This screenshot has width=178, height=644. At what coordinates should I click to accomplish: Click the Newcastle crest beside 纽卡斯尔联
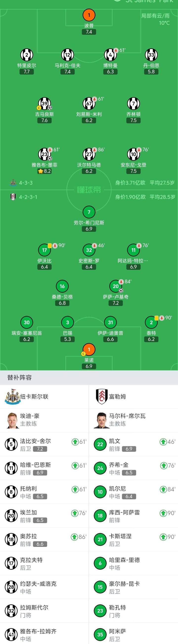[x=12, y=396]
